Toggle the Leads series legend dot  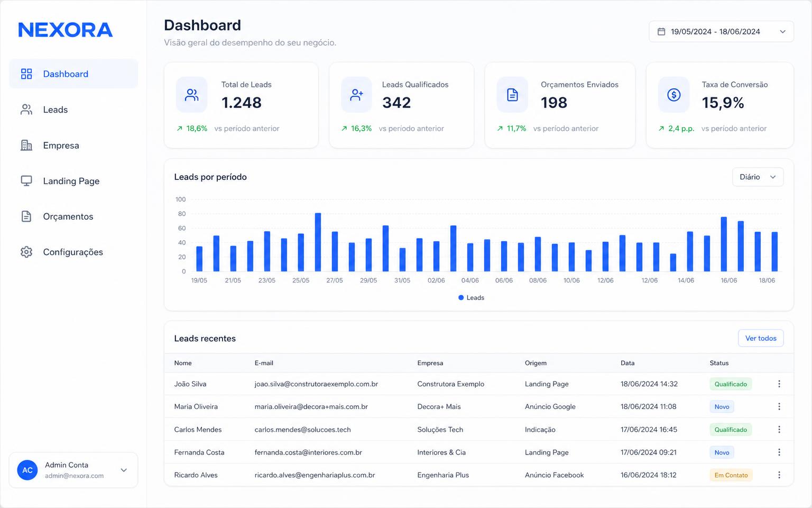461,297
